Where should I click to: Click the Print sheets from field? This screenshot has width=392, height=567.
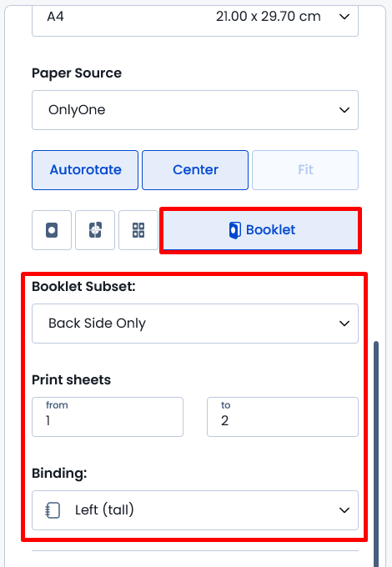pos(108,417)
